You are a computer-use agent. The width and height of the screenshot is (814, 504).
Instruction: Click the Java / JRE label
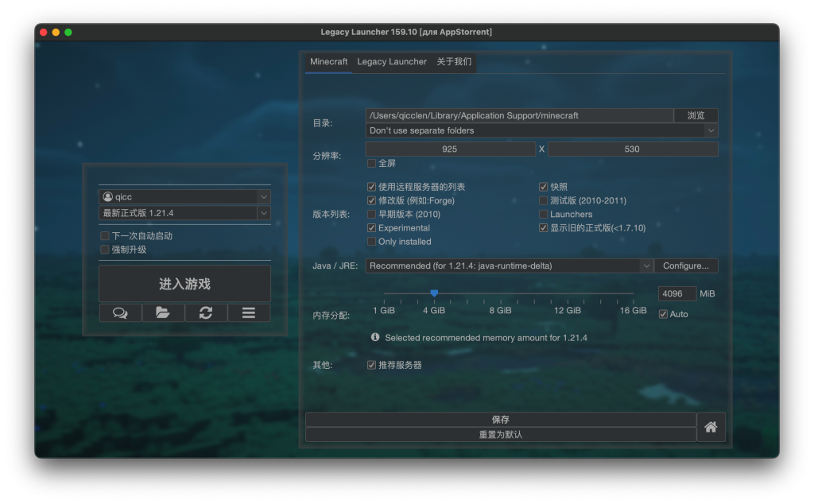[335, 266]
